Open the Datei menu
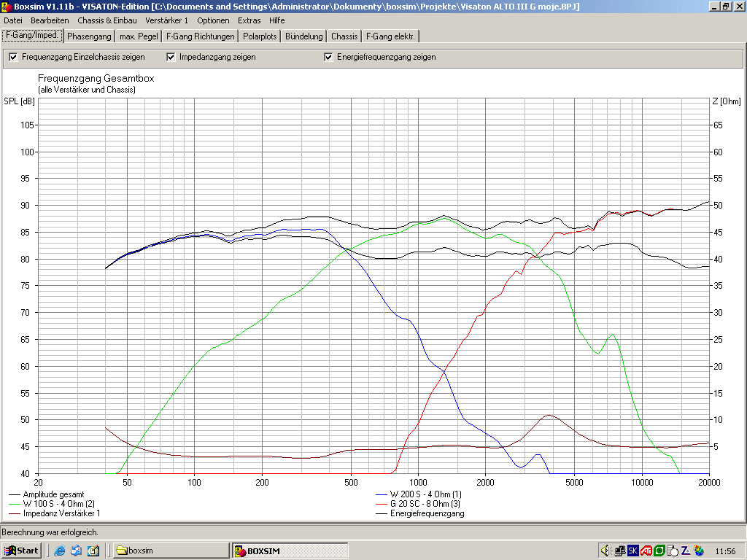Screen dimensions: 747x560 tap(13, 20)
